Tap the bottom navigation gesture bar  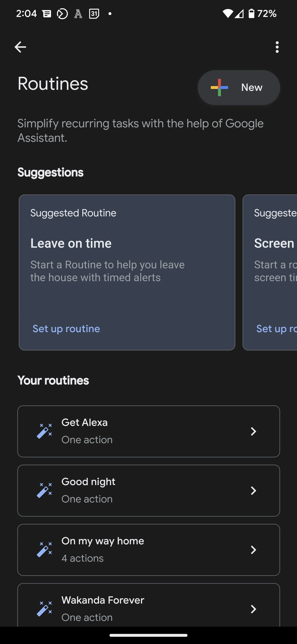point(148,635)
